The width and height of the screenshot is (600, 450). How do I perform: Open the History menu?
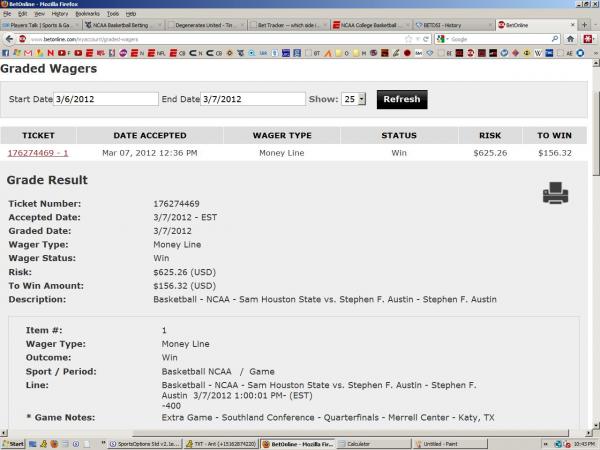tap(61, 14)
